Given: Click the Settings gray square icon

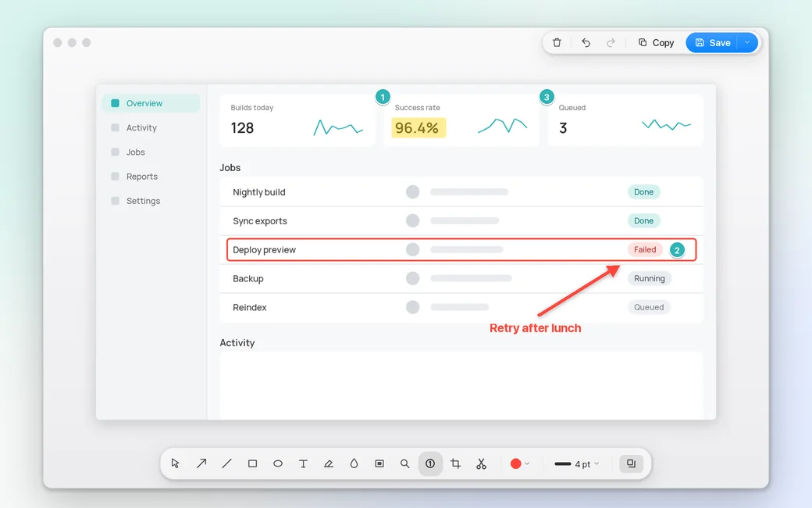Looking at the screenshot, I should click(x=115, y=201).
